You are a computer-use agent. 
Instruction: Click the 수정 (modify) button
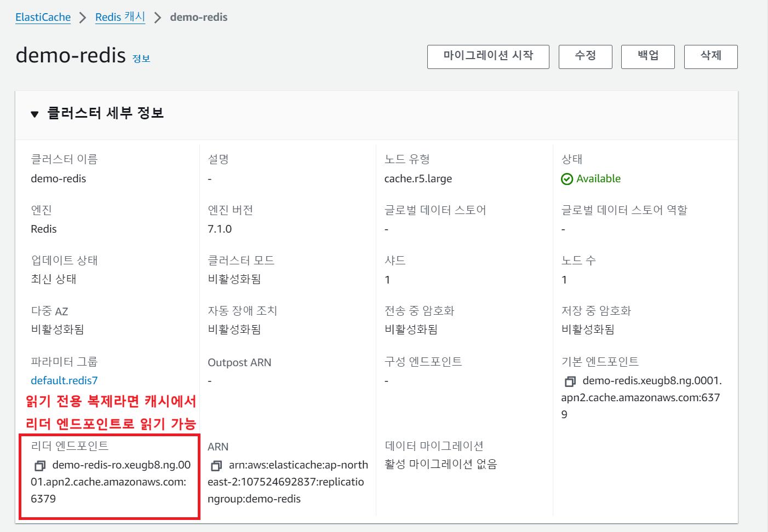click(585, 56)
